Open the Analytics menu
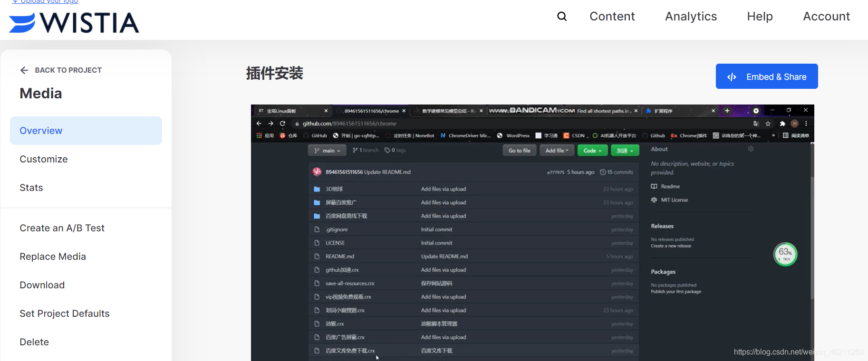This screenshot has width=868, height=361. point(691,17)
